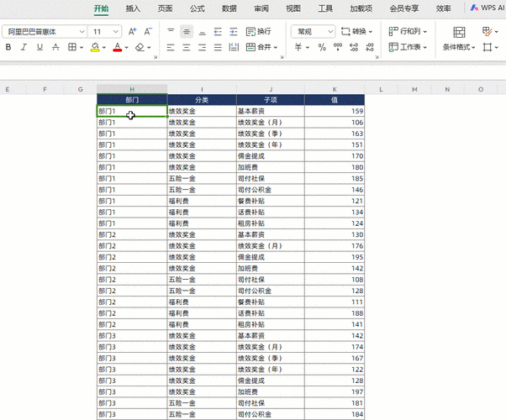Screen dimensions: 506x420
Task: Decrease decimal places
Action: pyautogui.click(x=370, y=47)
